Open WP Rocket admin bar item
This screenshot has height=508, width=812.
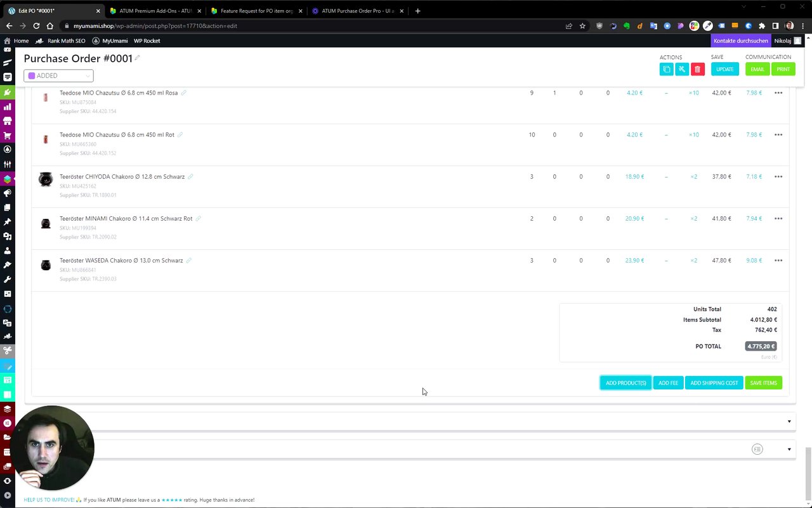(147, 41)
